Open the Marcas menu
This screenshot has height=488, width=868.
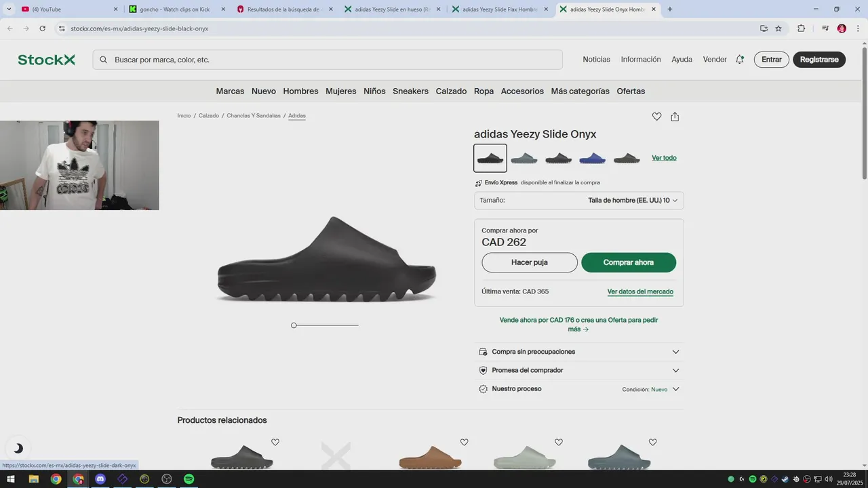click(230, 91)
